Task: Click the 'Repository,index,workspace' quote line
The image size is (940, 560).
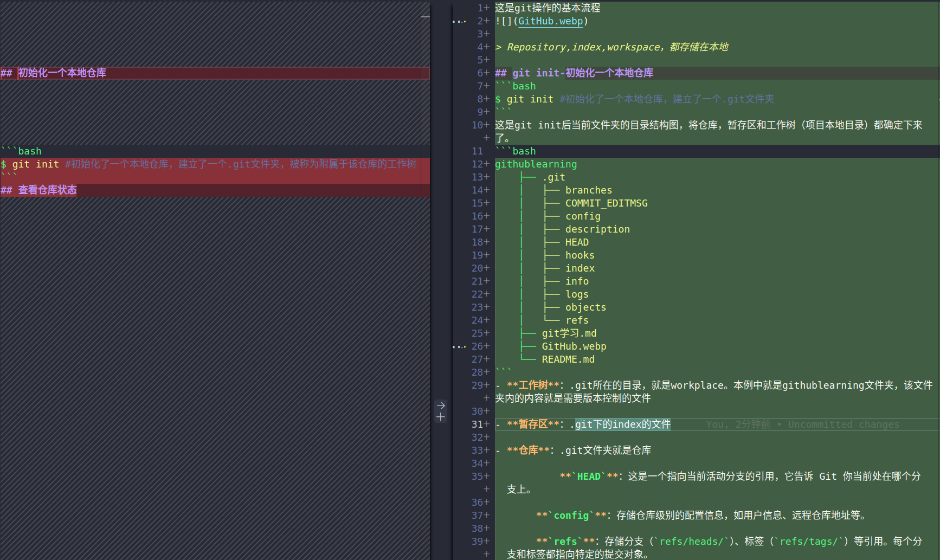Action: [x=611, y=47]
